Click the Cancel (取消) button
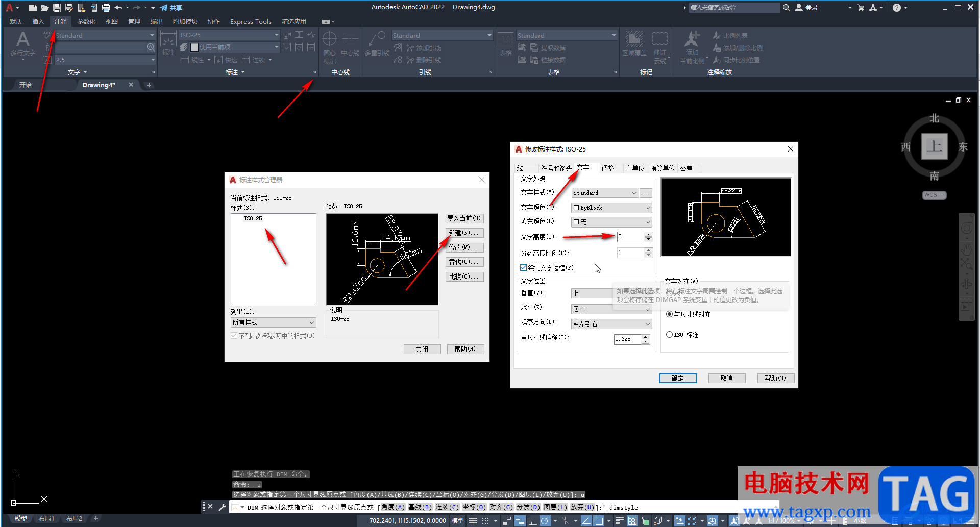The image size is (980, 527). (x=727, y=378)
